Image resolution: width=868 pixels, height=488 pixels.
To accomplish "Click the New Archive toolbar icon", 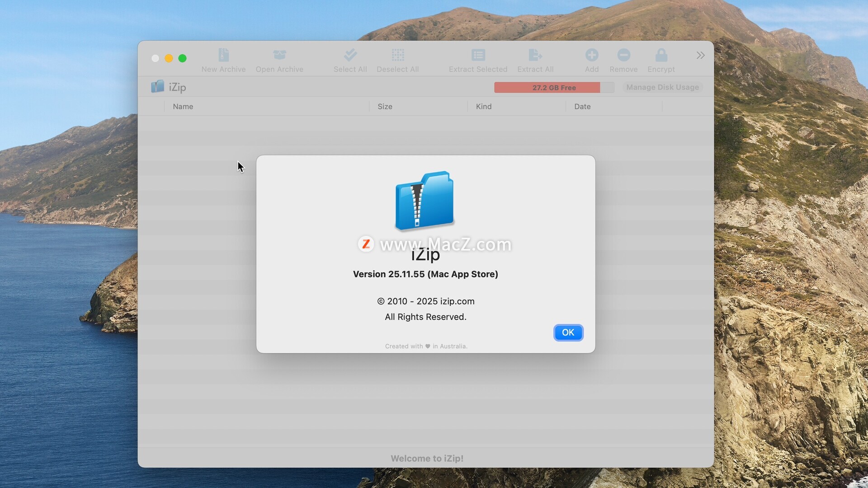I will pyautogui.click(x=223, y=55).
